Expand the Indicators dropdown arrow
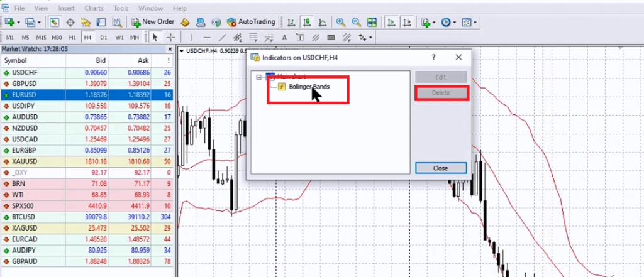 (x=434, y=22)
